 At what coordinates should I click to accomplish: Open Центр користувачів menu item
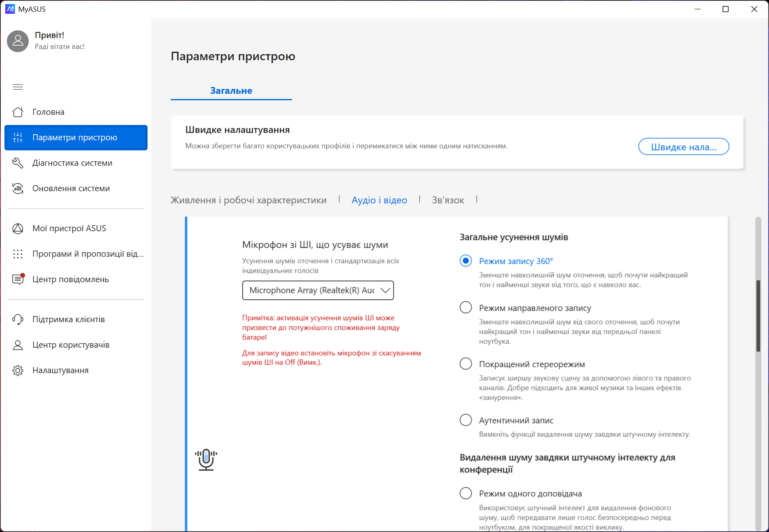pos(76,345)
